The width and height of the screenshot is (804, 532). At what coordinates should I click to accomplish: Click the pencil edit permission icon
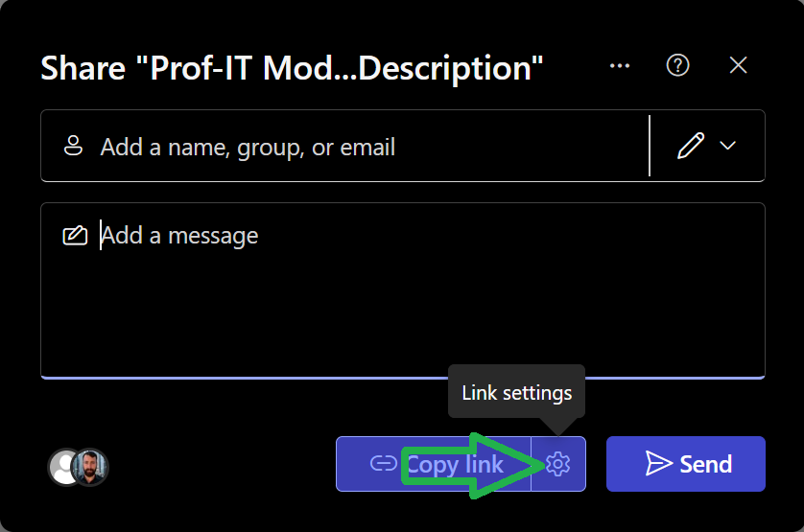point(690,146)
